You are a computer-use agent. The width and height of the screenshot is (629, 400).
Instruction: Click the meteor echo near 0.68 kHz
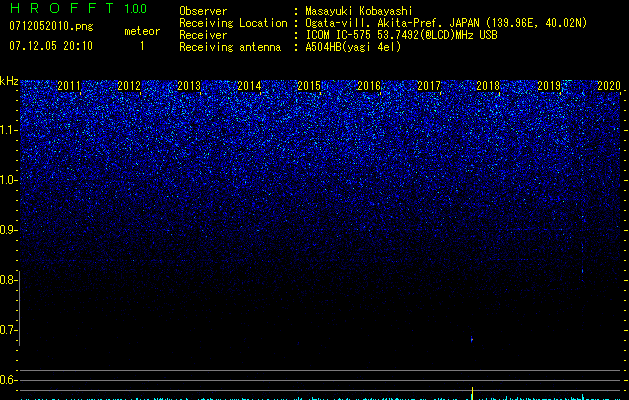472,339
